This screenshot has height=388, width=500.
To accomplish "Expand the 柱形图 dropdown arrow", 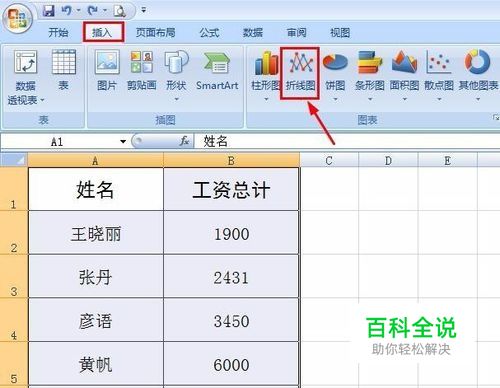I will pos(266,99).
